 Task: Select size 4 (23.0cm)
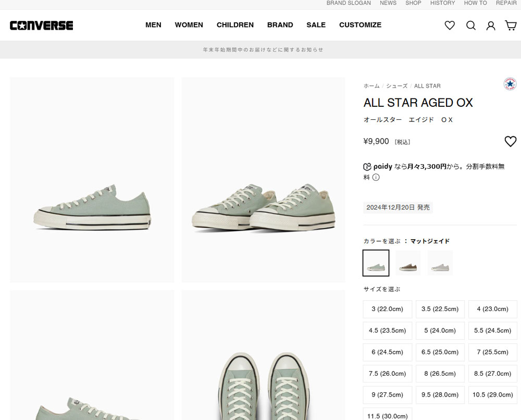point(493,309)
